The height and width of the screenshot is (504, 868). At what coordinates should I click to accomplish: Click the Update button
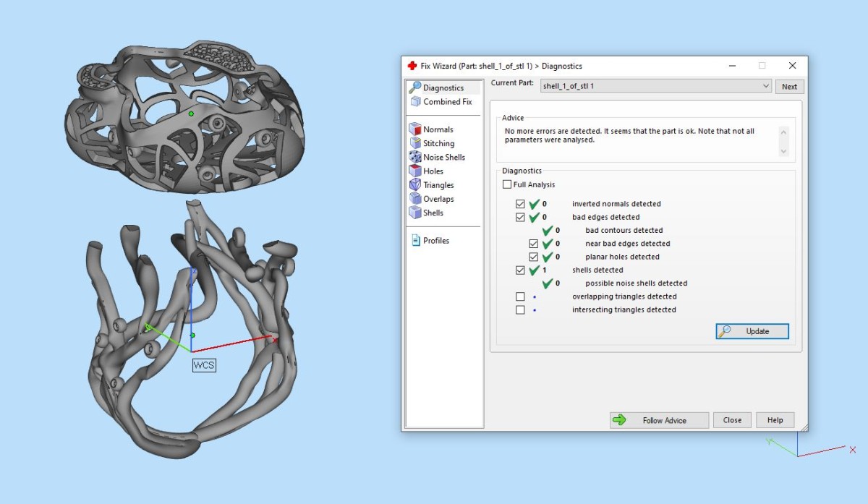point(752,331)
